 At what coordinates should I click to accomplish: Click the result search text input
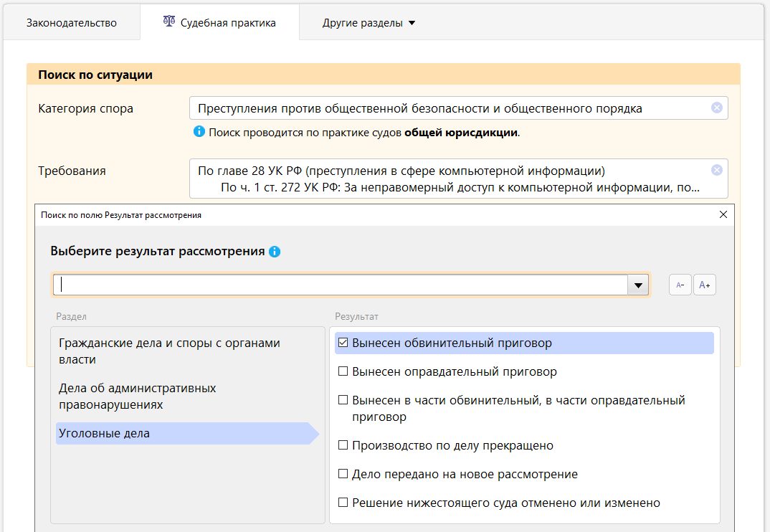[341, 285]
